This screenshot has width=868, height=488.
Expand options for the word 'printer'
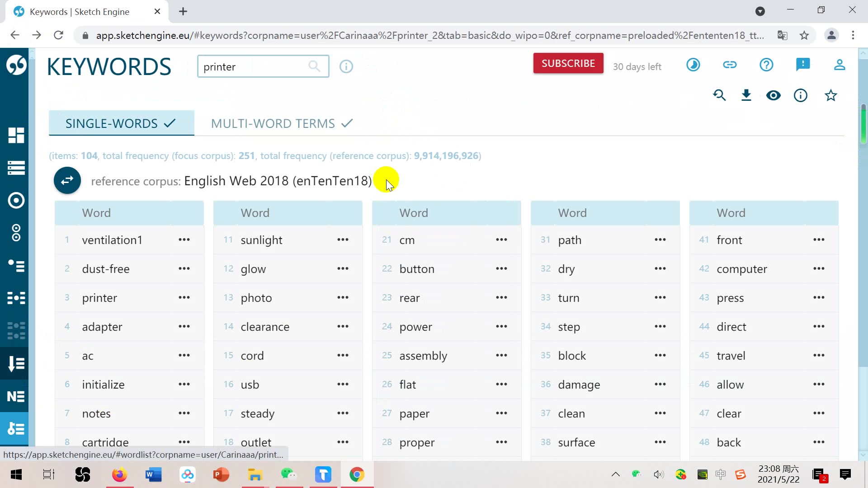click(184, 298)
